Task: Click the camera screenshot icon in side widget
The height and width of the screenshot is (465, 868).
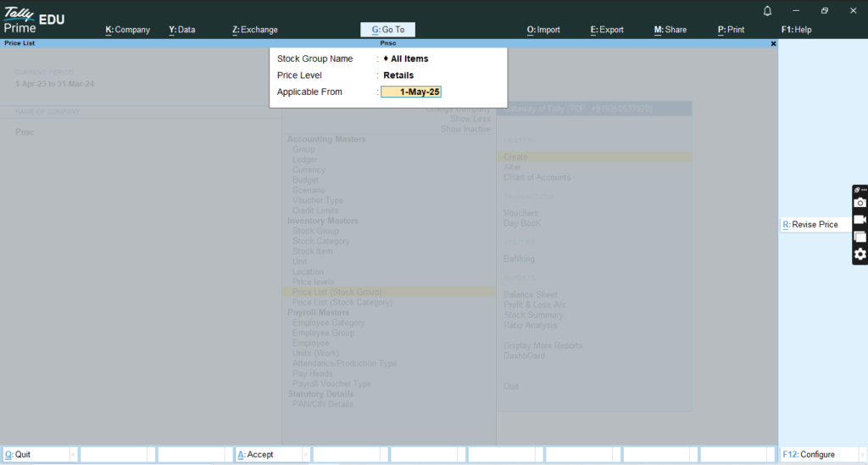Action: click(x=860, y=203)
